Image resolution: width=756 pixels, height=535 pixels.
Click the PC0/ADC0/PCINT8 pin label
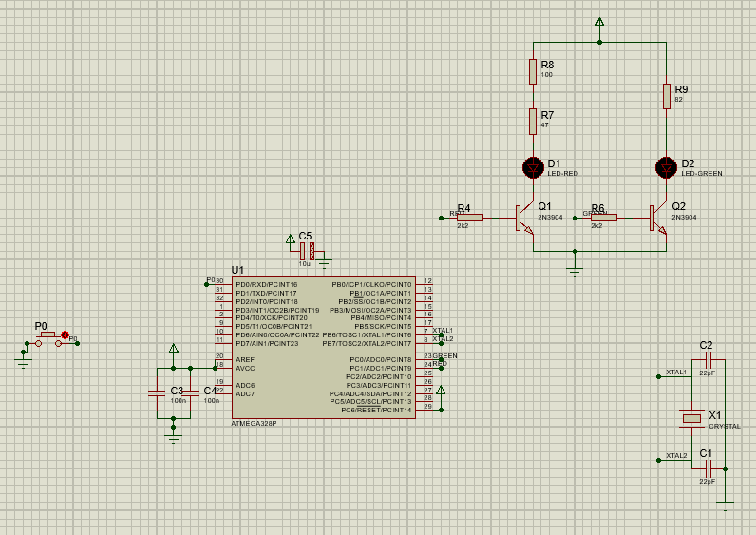click(x=381, y=360)
